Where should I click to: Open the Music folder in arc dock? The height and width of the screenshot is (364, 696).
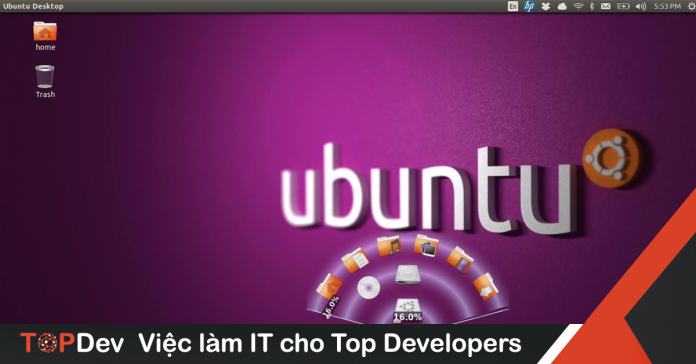(x=389, y=245)
